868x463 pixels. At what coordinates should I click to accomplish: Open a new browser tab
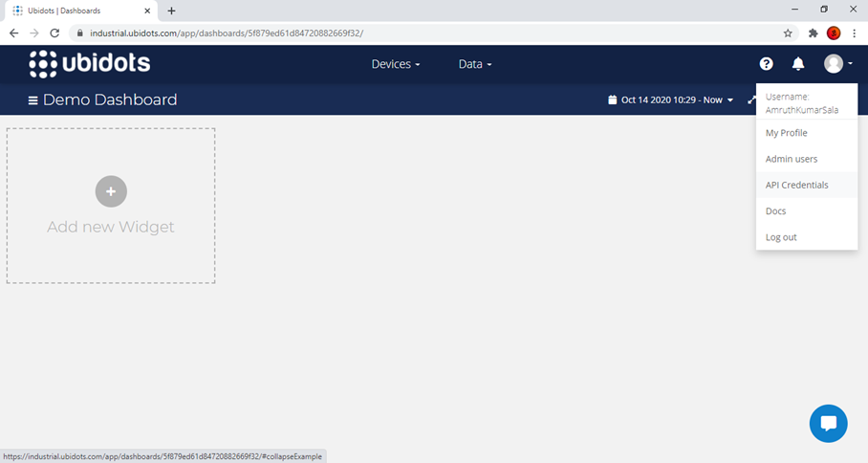[x=172, y=11]
